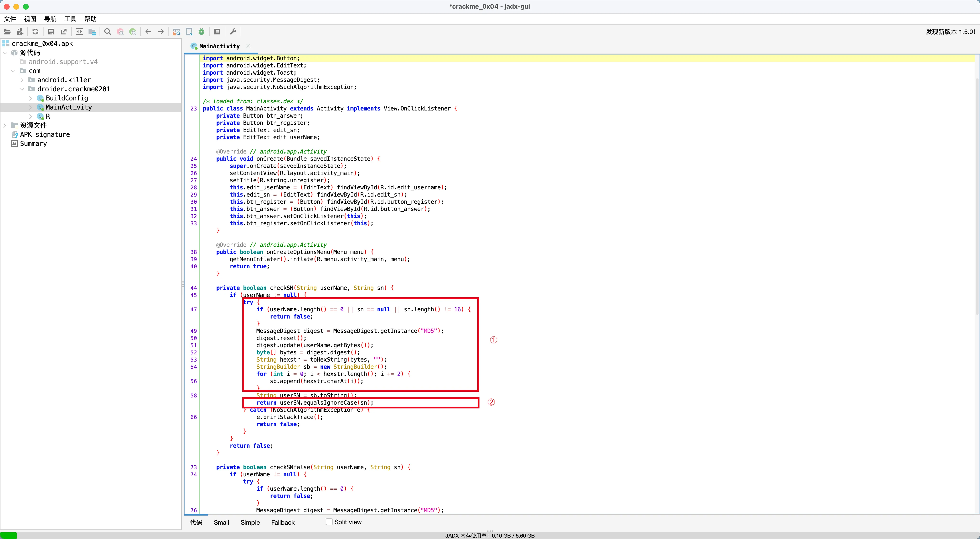This screenshot has height=539, width=980.
Task: Switch to the Fallback tab
Action: point(283,522)
